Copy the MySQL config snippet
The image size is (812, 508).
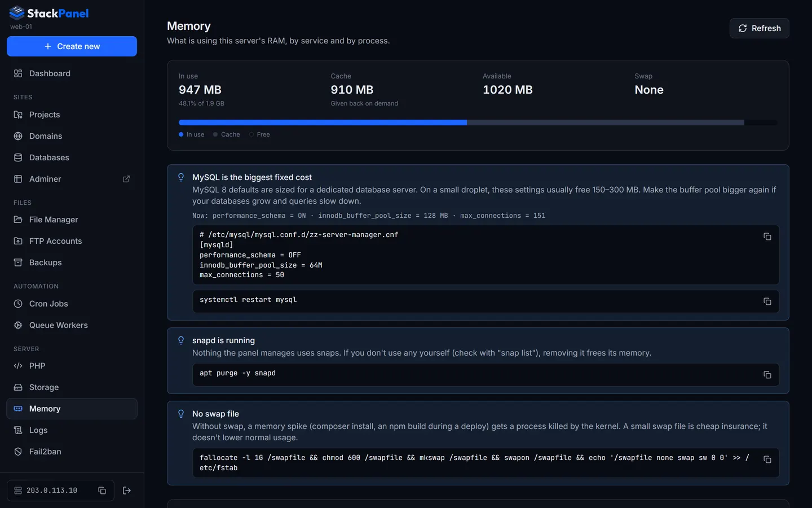tap(767, 237)
